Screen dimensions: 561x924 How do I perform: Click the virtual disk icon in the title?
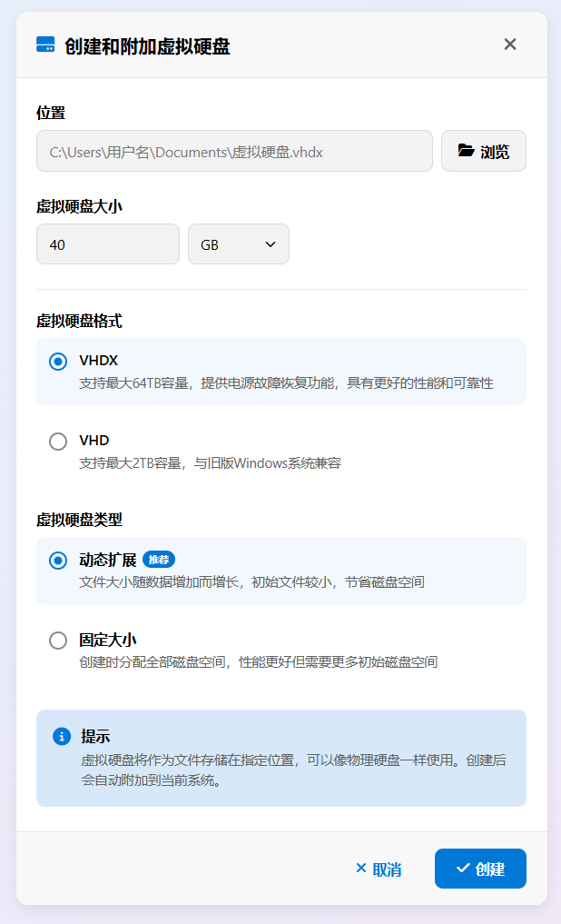[45, 45]
